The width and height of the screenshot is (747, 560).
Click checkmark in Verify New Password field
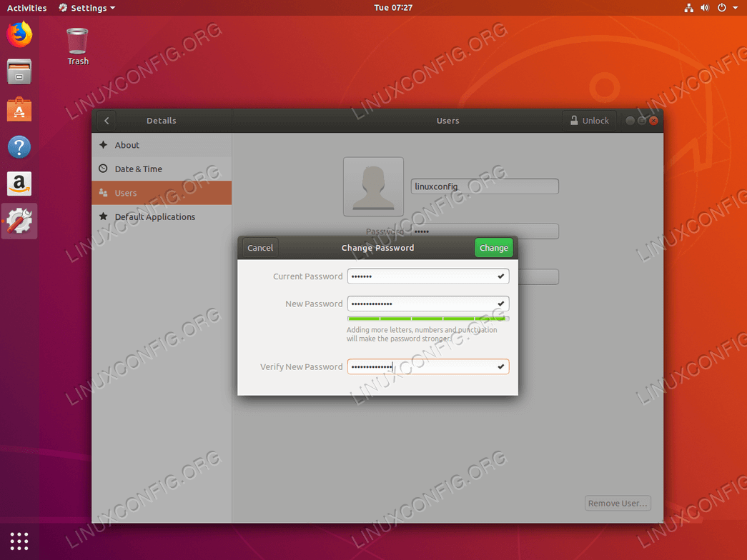pyautogui.click(x=500, y=366)
